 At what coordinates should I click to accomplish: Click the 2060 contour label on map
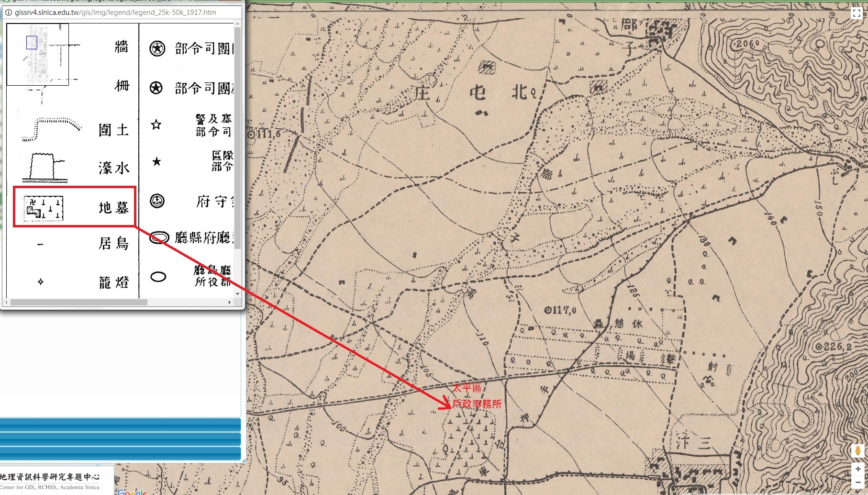click(x=747, y=44)
